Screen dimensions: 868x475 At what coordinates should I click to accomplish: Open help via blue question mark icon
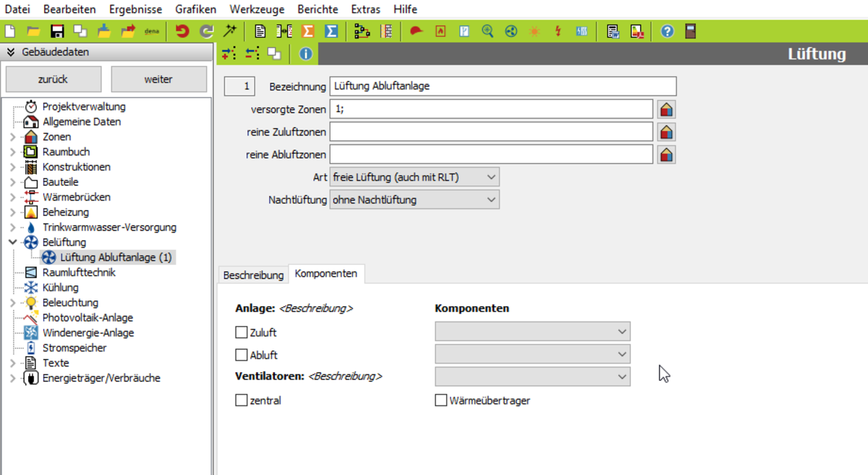[667, 31]
